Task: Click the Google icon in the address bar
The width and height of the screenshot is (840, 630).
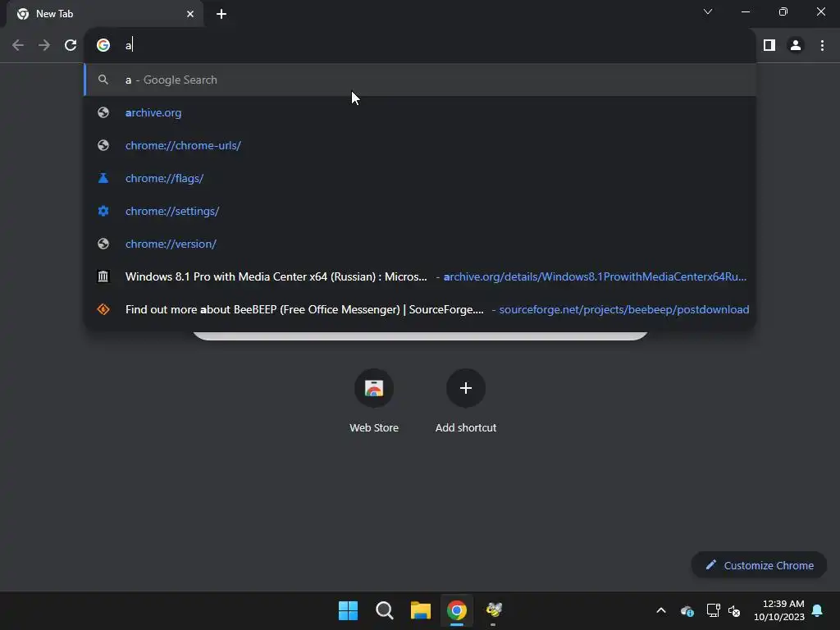Action: [x=103, y=46]
